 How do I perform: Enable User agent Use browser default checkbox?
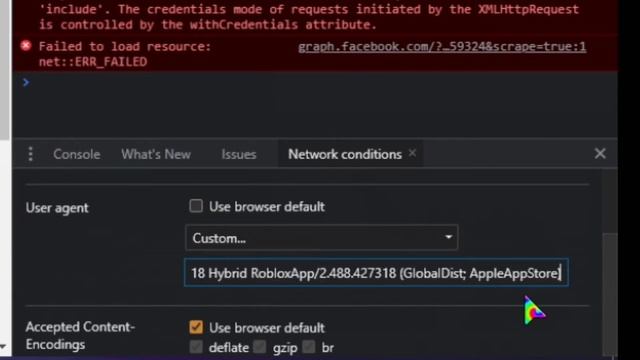(196, 206)
